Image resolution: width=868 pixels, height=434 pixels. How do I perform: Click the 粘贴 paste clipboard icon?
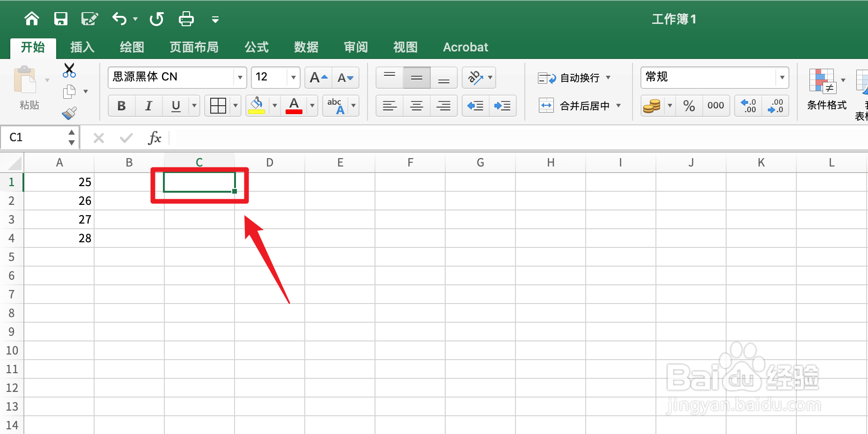tap(25, 80)
